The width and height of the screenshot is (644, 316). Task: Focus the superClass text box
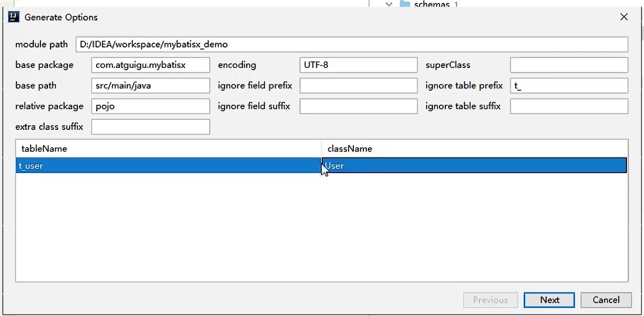[568, 65]
